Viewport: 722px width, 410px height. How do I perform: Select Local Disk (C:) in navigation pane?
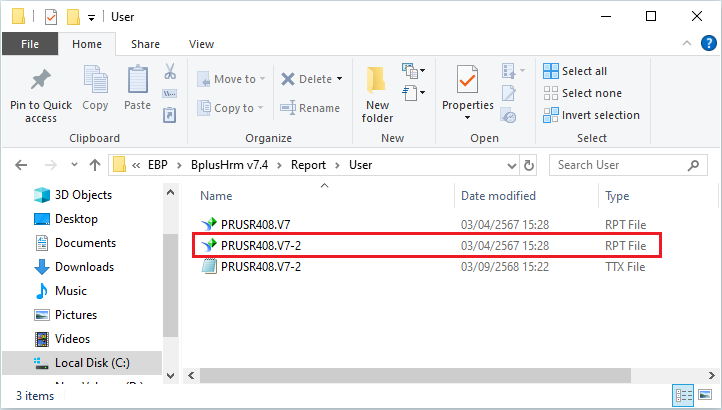pos(92,363)
